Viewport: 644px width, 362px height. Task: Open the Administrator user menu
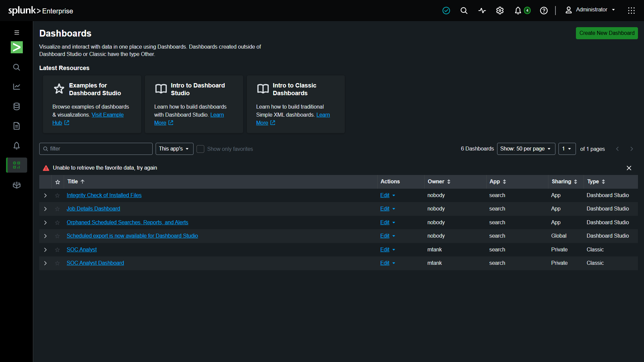(x=590, y=10)
